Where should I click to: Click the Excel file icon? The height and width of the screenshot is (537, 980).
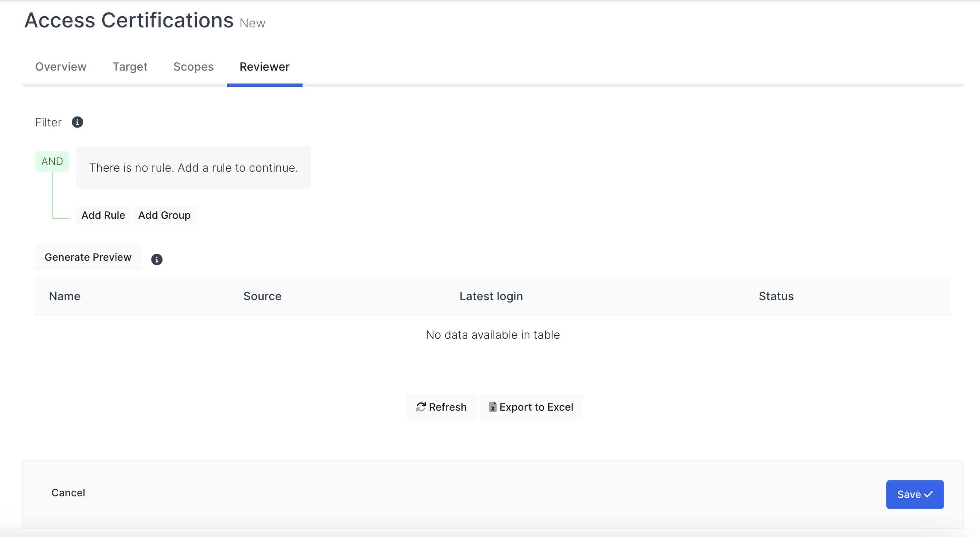tap(493, 407)
